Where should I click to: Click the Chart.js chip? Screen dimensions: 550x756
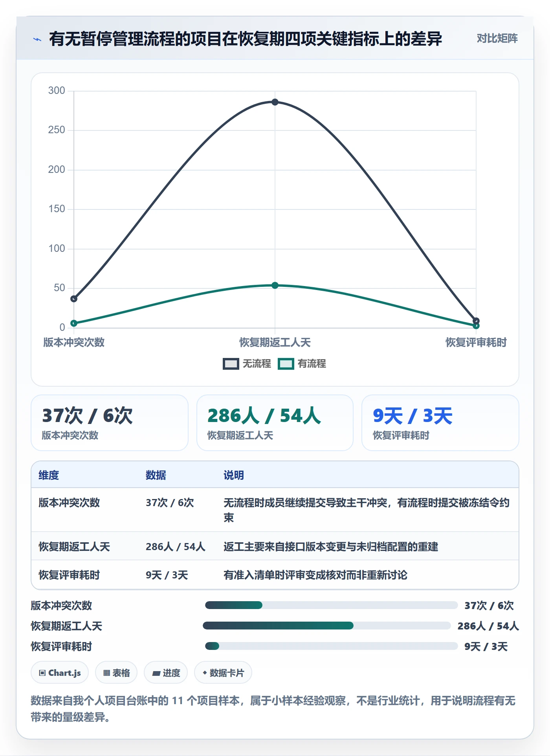[60, 673]
